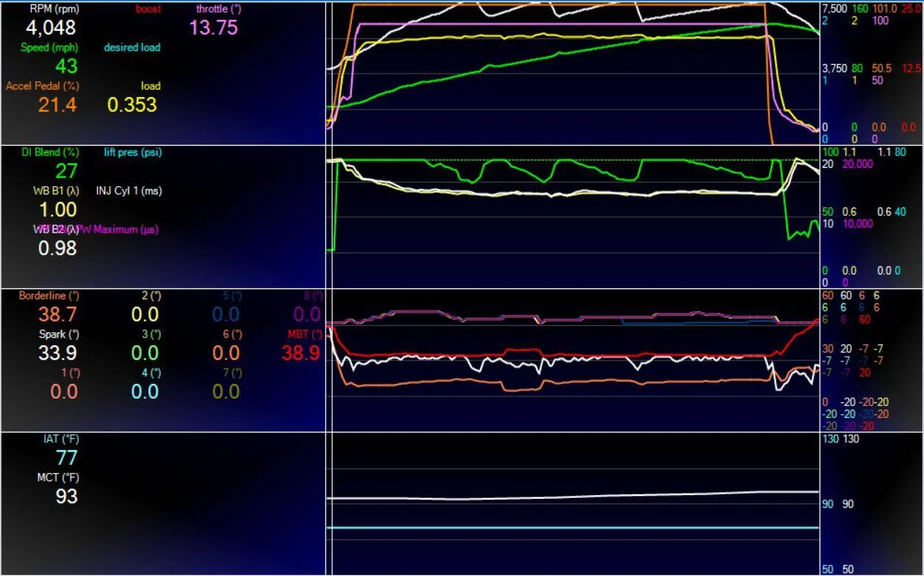Click the MCT value 93
Screen dimensions: 924x576
click(x=67, y=497)
